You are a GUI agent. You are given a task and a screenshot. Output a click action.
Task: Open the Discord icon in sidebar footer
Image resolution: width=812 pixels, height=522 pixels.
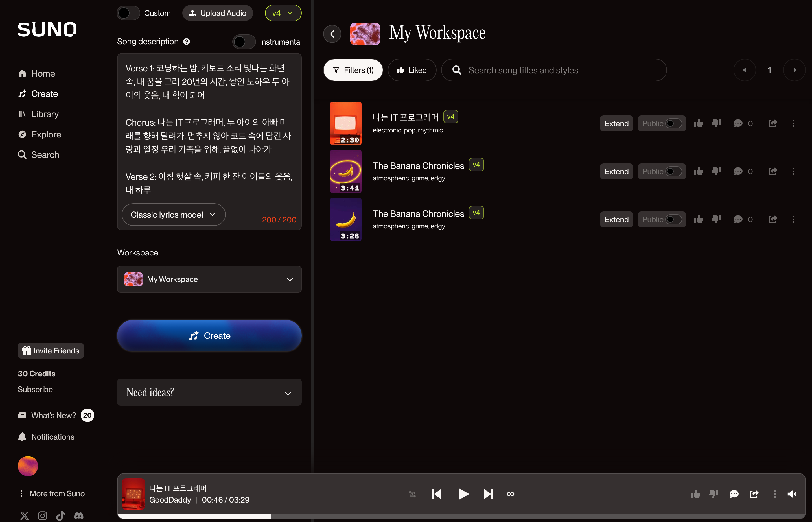(79, 516)
